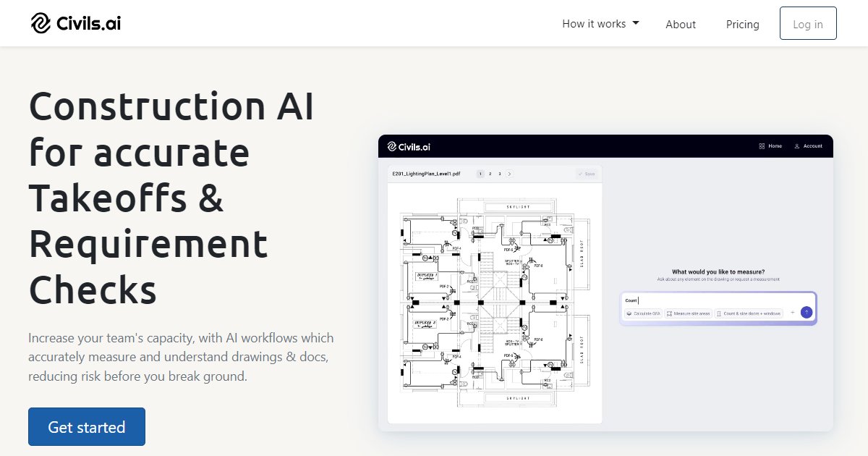Click the next page chevron arrow

(509, 174)
